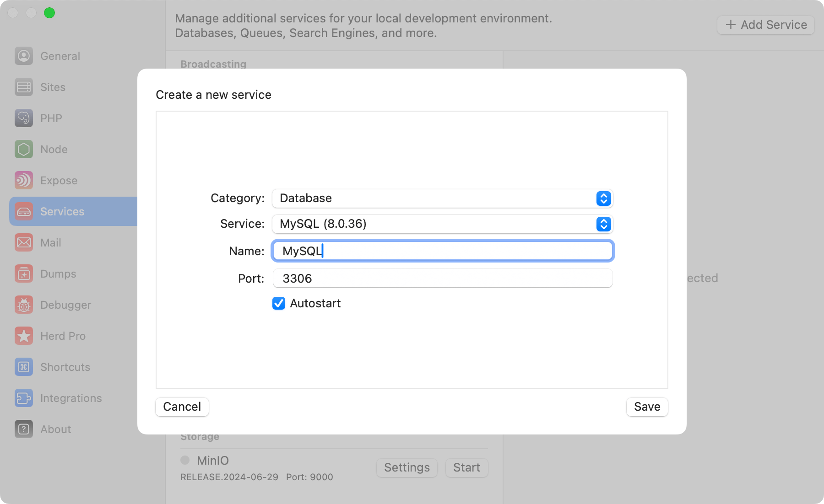Open the Expose icon
The image size is (824, 504).
(23, 180)
